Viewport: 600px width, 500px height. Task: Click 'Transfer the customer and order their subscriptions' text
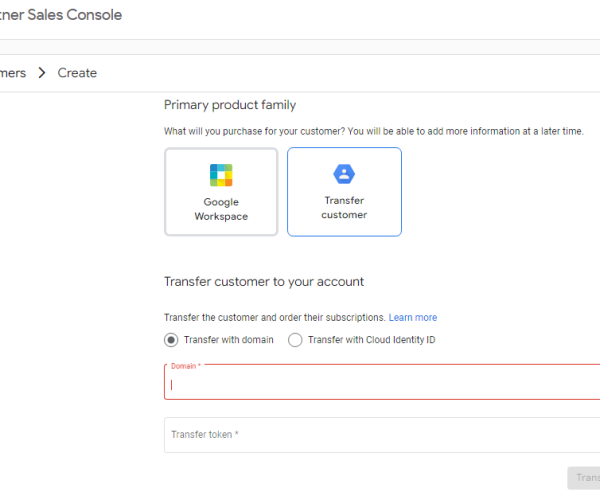pyautogui.click(x=275, y=318)
